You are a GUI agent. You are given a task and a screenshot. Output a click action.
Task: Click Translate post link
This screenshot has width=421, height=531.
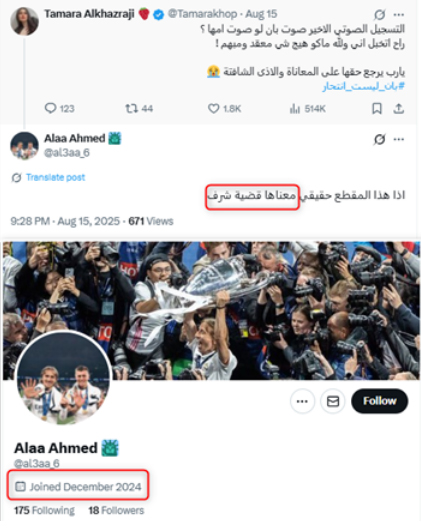(55, 177)
